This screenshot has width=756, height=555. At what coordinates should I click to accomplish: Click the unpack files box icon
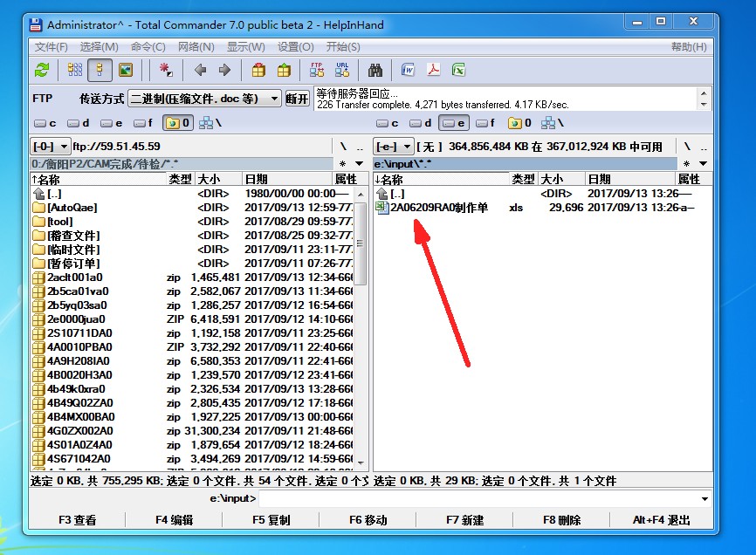pos(284,71)
